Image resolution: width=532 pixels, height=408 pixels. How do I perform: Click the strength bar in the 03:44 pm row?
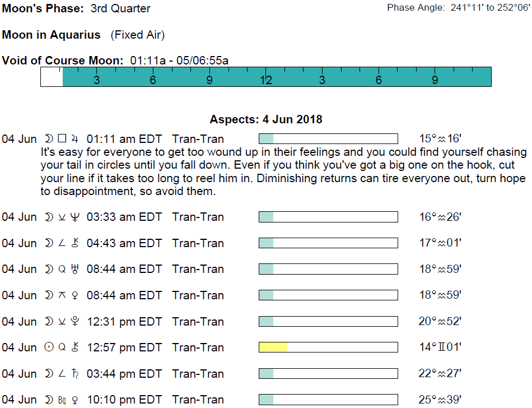328,374
